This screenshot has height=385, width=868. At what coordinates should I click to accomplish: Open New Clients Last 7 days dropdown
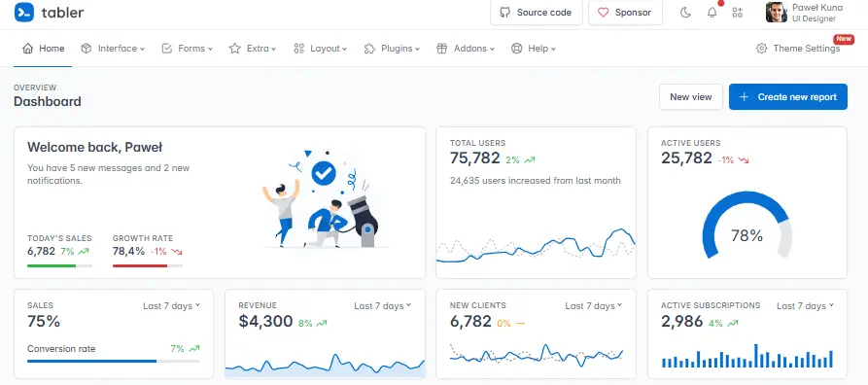pyautogui.click(x=594, y=306)
